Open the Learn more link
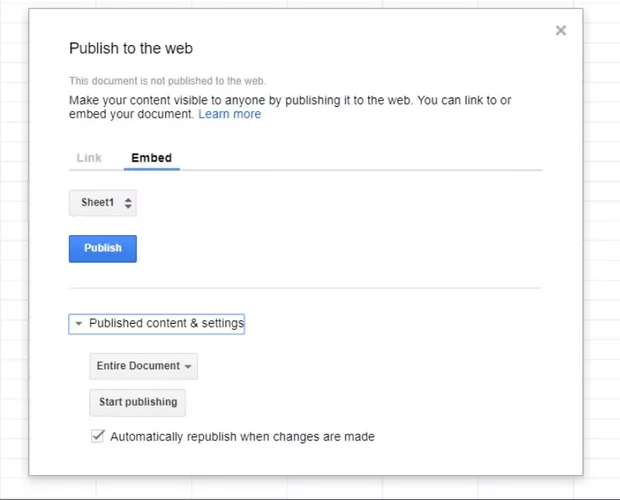 pos(229,114)
